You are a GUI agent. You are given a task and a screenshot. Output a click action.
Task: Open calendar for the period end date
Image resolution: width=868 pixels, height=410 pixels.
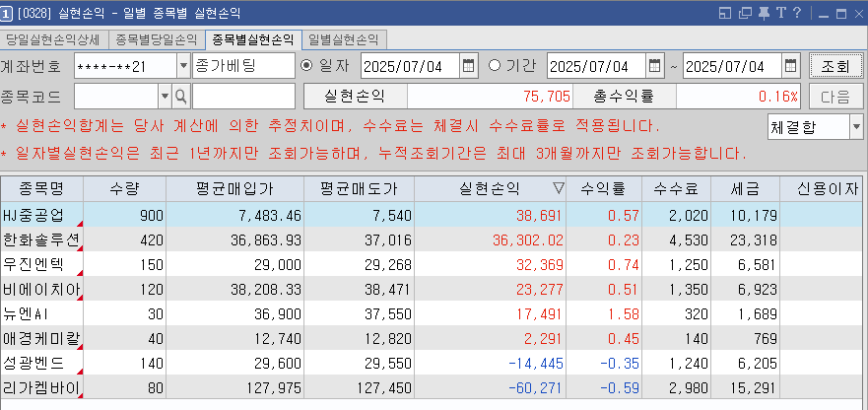790,66
